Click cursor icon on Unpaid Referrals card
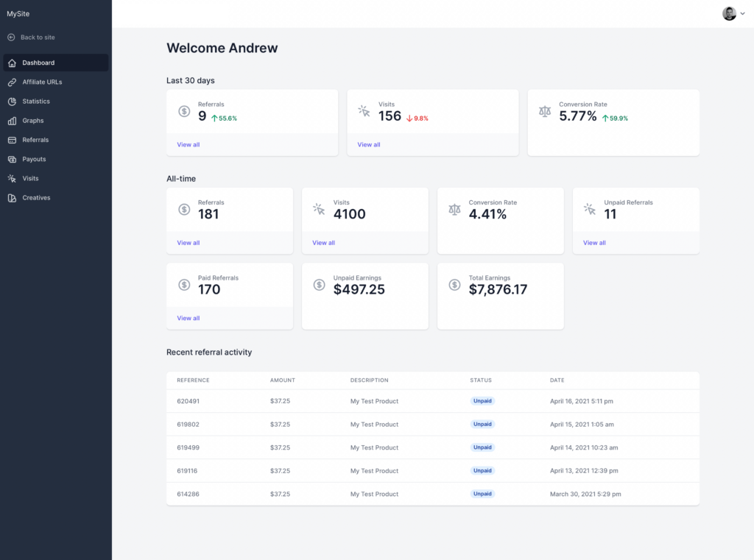Screen dimensions: 754x560 pos(590,209)
